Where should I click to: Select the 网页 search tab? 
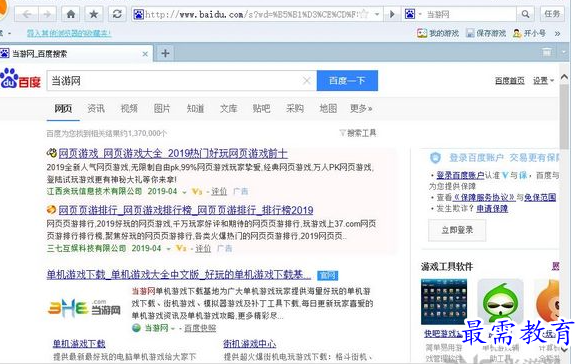63,109
